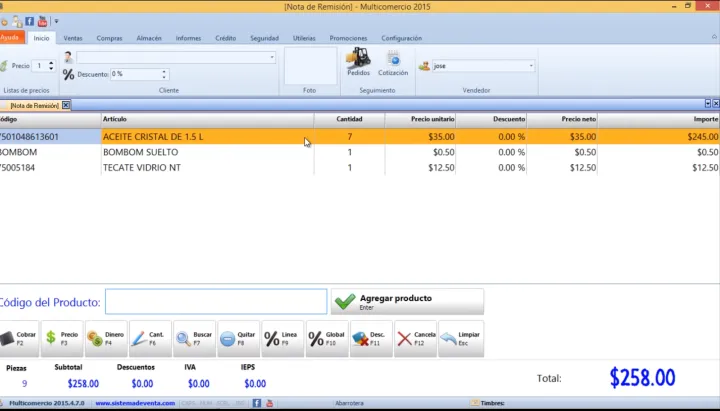Screen dimensions: 720x411
Task: Increase the Precio list stepper
Action: pyautogui.click(x=52, y=63)
